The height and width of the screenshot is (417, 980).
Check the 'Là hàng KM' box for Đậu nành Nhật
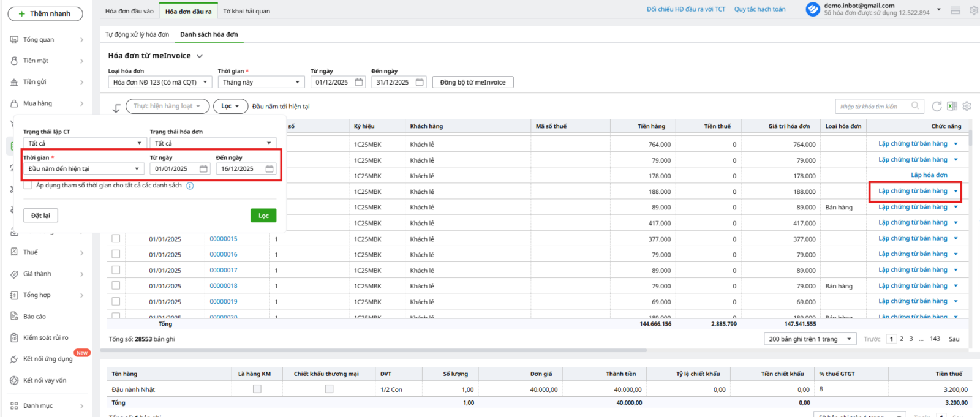pos(257,389)
